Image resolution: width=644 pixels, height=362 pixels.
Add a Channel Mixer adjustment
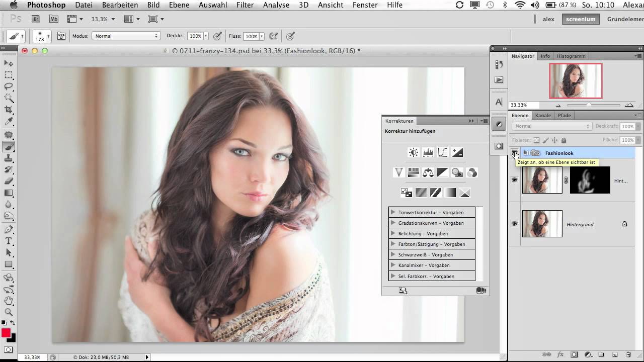472,172
